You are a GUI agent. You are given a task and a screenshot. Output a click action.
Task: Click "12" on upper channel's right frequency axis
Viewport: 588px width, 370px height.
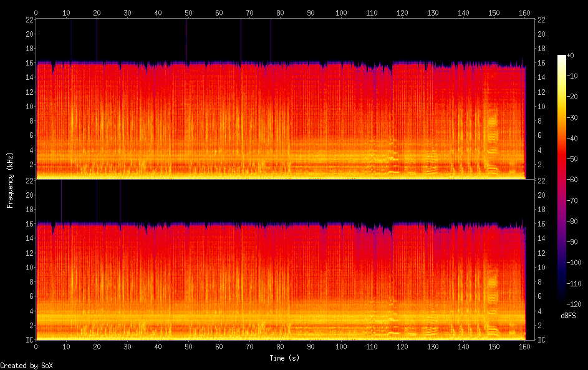[x=541, y=92]
